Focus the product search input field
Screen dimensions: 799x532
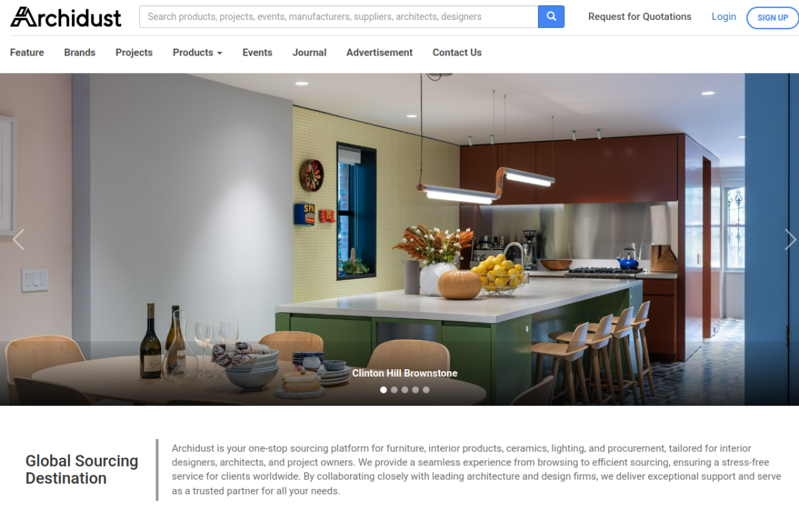click(x=338, y=17)
